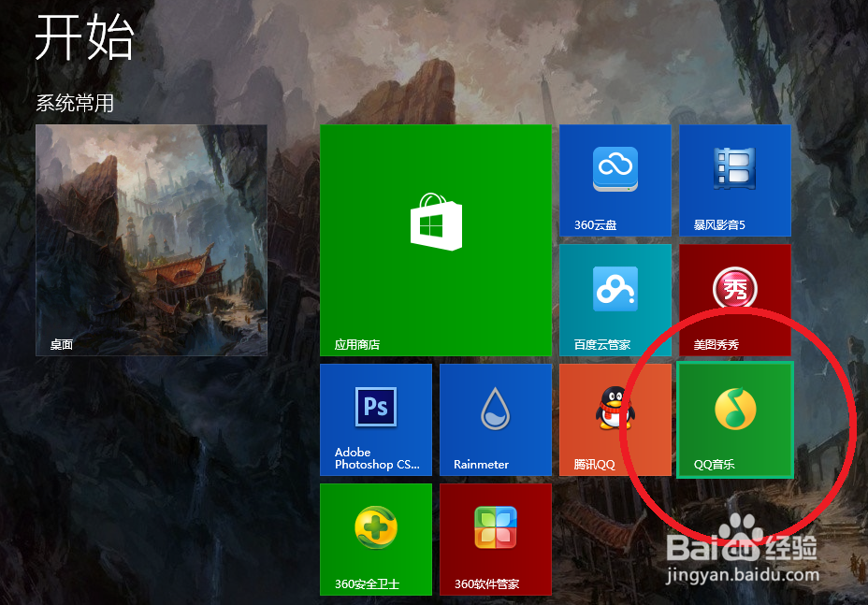The width and height of the screenshot is (868, 605).
Task: Select the 系统常用 group heading
Action: click(75, 103)
